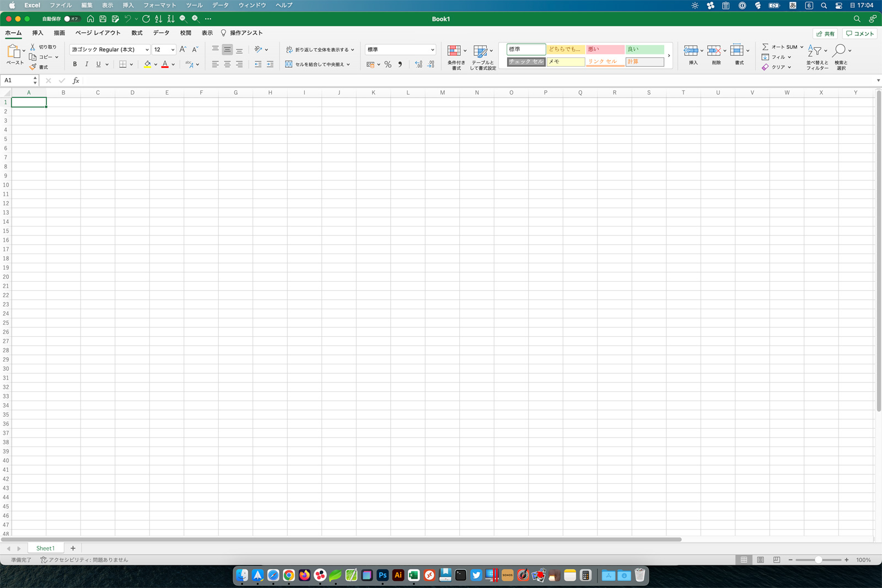Click the insert function fx icon

[x=76, y=80]
